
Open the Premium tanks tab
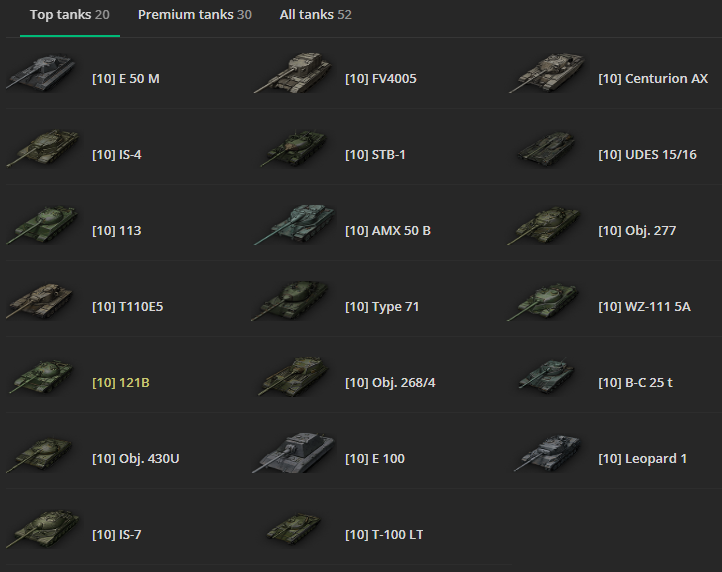coord(195,15)
